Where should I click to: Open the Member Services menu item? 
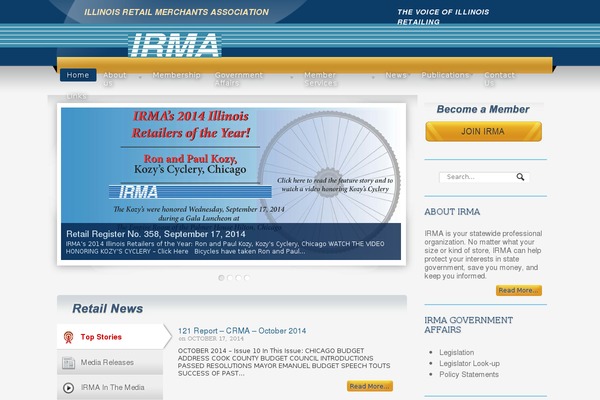[321, 79]
